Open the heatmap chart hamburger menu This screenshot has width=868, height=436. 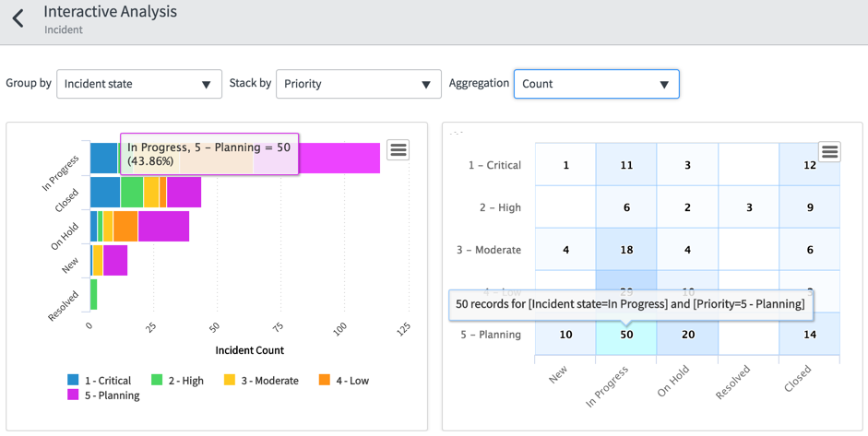829,151
